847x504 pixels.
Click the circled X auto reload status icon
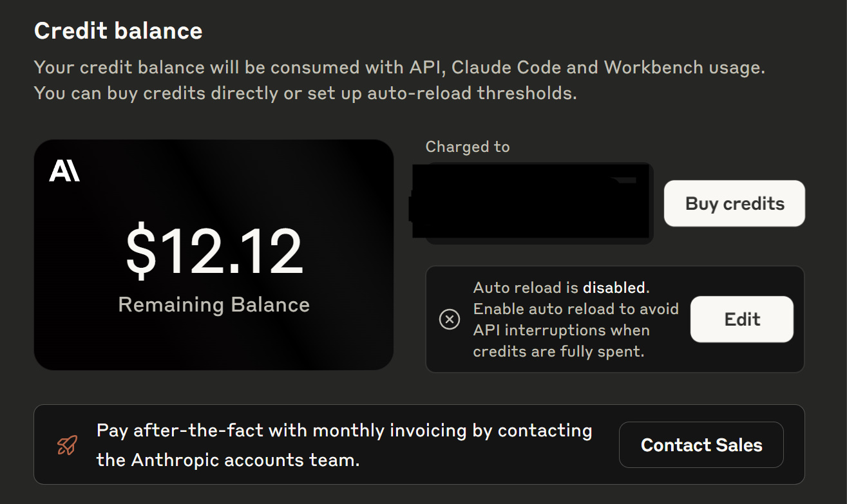tap(450, 319)
